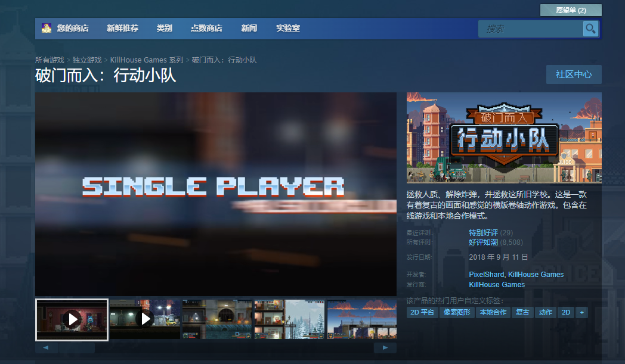Open the 愿望单 (2) button
The width and height of the screenshot is (625, 364).
pyautogui.click(x=571, y=10)
